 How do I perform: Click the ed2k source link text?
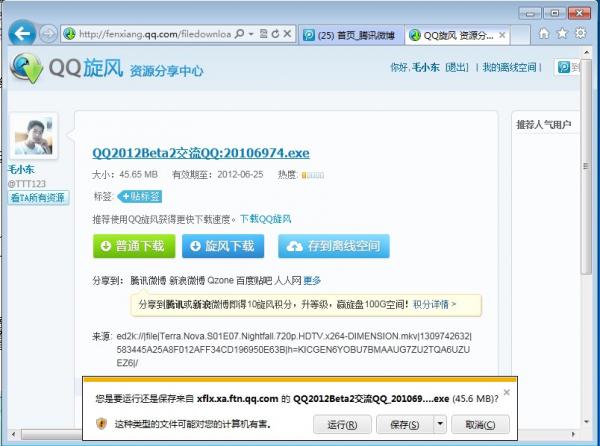coord(294,350)
